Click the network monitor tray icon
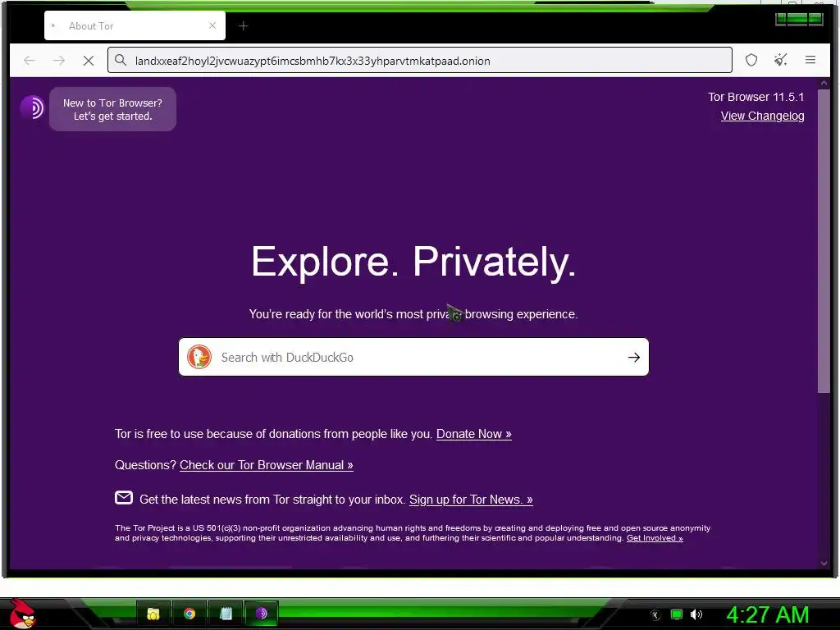This screenshot has width=840, height=630. (677, 614)
